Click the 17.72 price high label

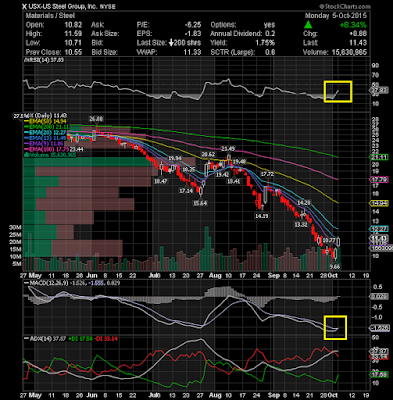click(x=267, y=174)
